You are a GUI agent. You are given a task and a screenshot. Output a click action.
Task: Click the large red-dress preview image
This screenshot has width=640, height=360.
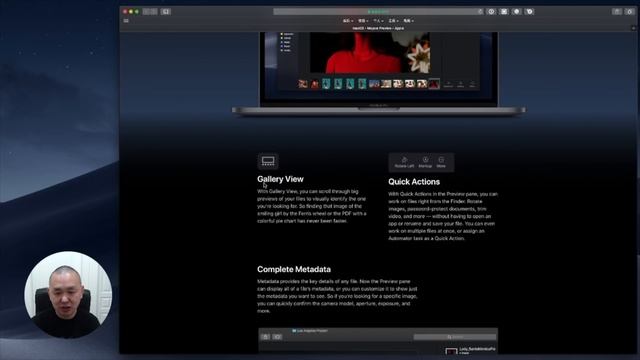tap(370, 53)
